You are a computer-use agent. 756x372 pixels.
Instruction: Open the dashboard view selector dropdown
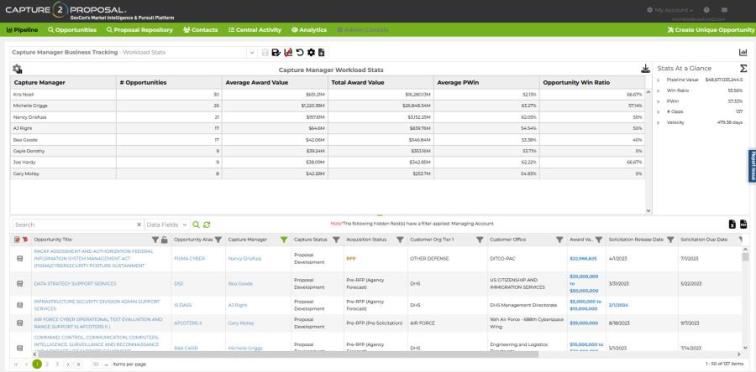[x=252, y=53]
